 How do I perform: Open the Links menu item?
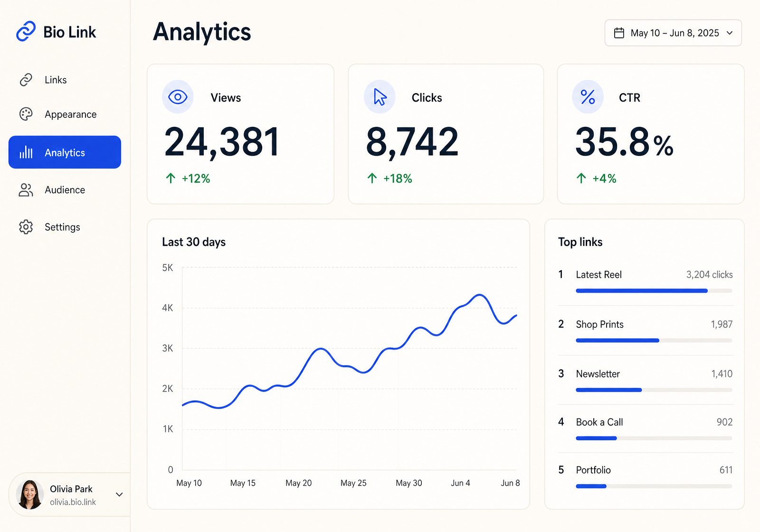65,80
